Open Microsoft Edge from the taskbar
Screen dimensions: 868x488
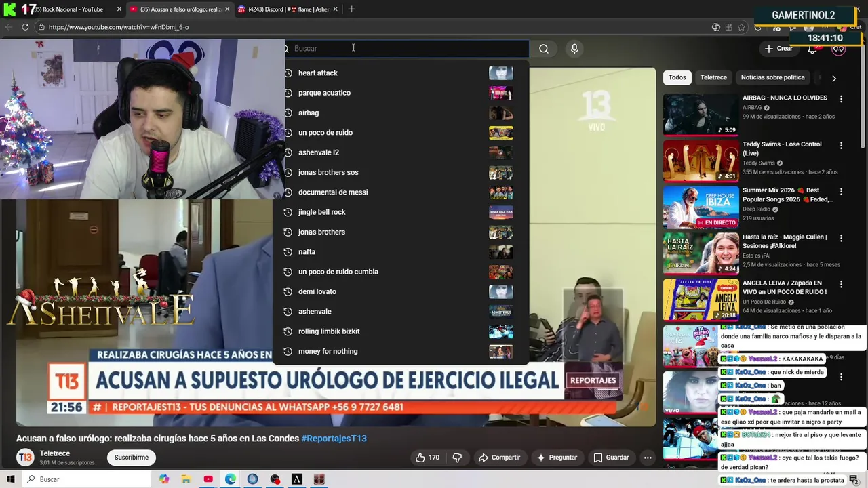pyautogui.click(x=231, y=479)
